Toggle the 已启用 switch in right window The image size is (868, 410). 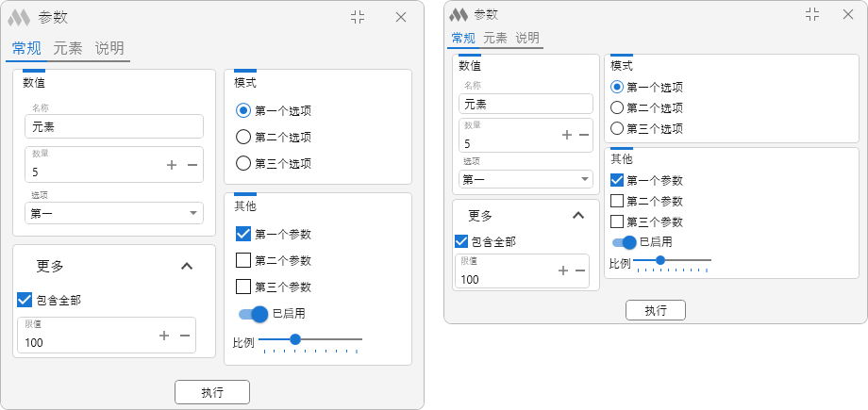[624, 242]
